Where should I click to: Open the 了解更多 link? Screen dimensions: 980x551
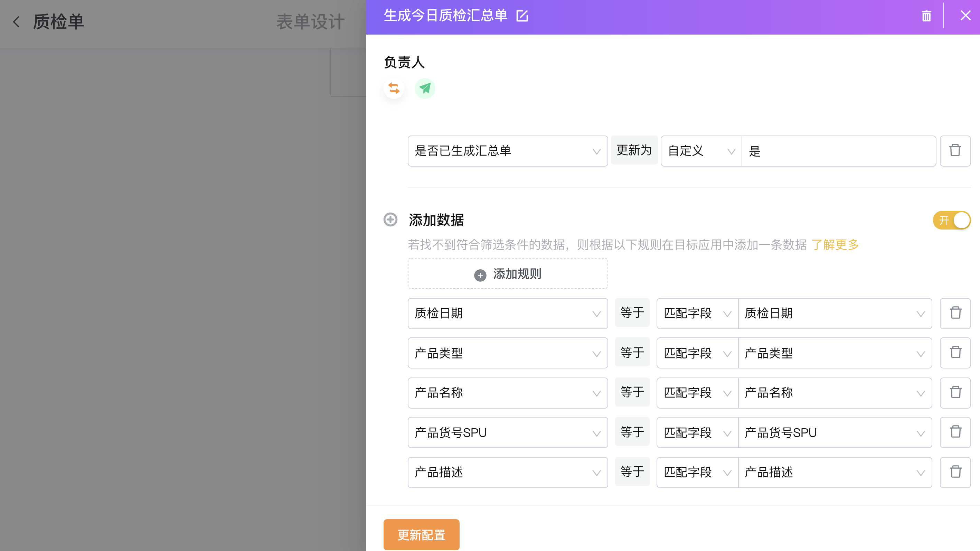tap(836, 244)
